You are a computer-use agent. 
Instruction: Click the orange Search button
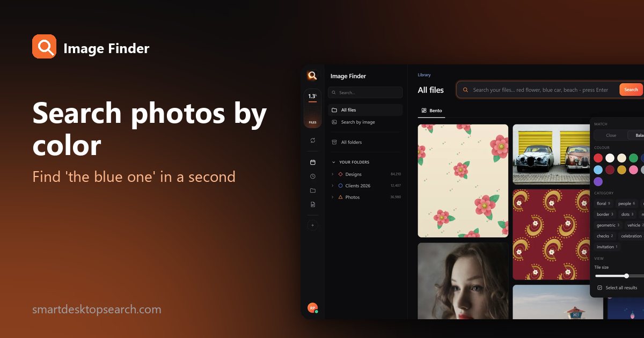tap(631, 90)
